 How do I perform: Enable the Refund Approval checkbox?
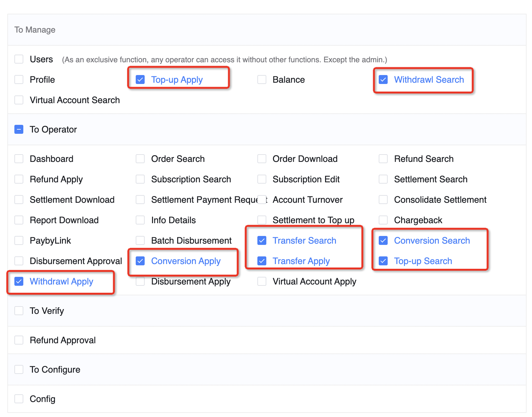click(x=19, y=340)
